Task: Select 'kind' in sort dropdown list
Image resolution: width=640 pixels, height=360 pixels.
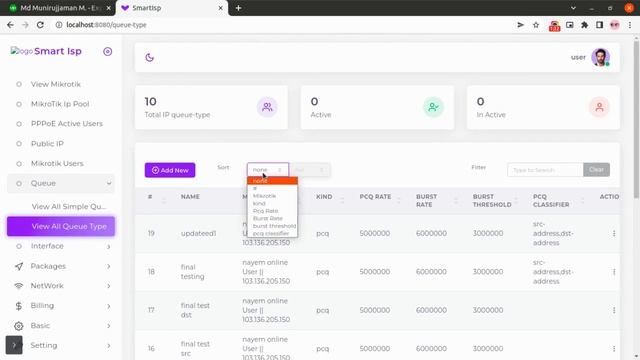Action: pyautogui.click(x=272, y=203)
